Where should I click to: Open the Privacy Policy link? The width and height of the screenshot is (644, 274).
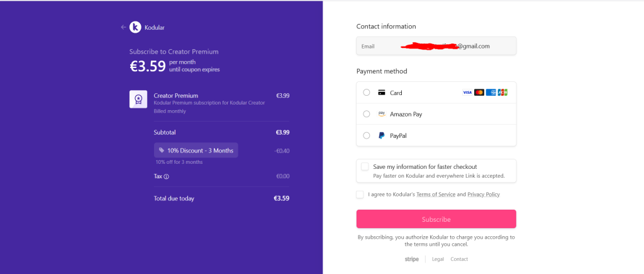[x=484, y=195]
